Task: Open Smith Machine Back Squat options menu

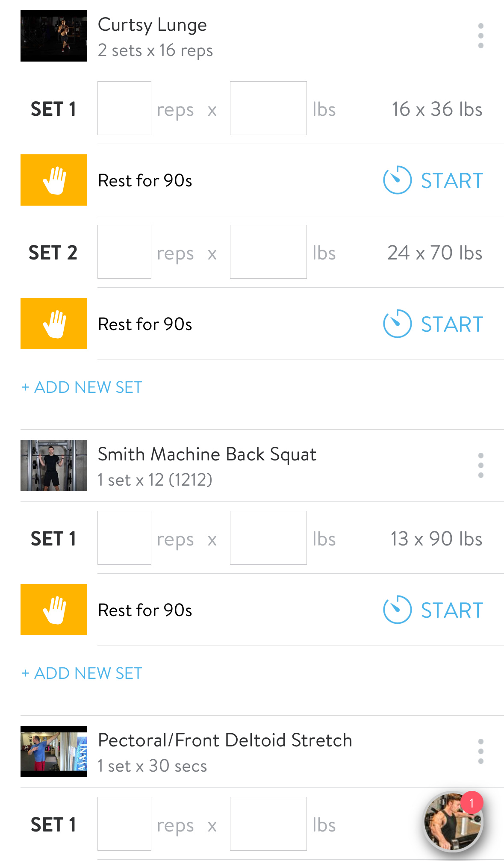Action: tap(480, 466)
